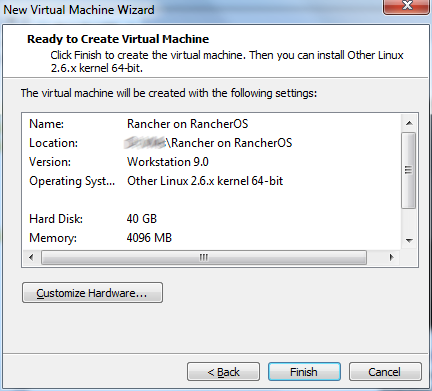Select the 'Workstation 9.0' version value
This screenshot has height=391, width=432.
coord(168,162)
